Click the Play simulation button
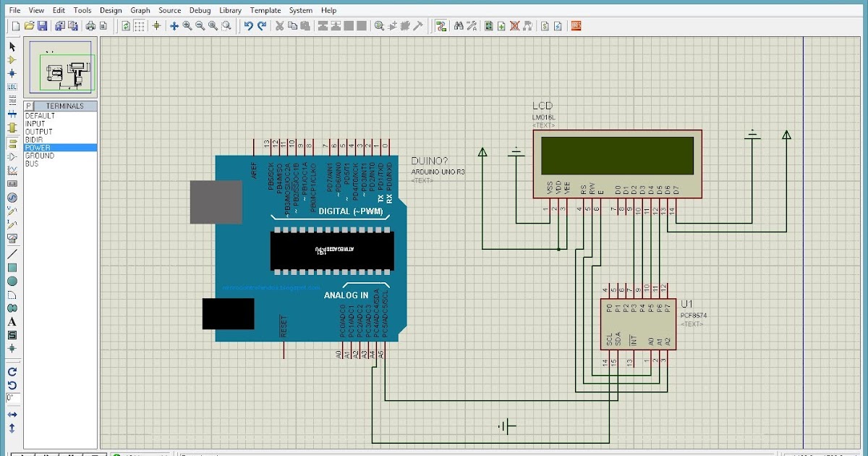 coord(22,453)
